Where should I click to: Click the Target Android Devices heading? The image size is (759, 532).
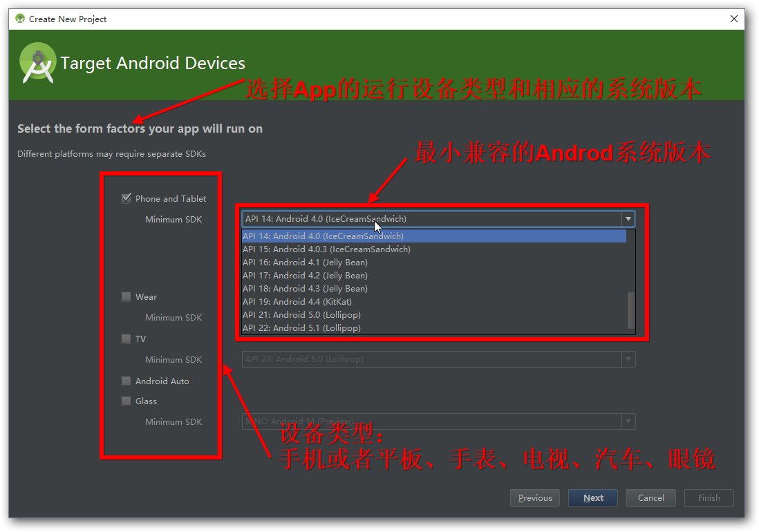tap(153, 64)
